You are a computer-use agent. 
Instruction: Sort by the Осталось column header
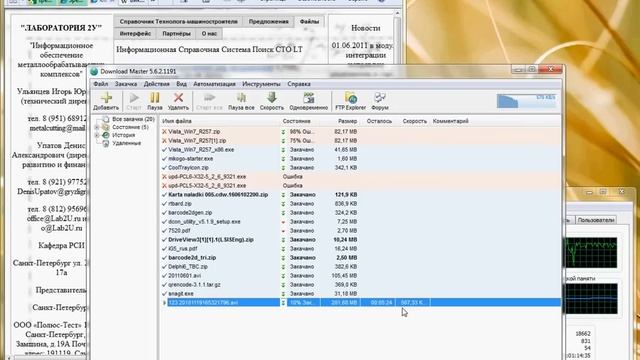379,121
